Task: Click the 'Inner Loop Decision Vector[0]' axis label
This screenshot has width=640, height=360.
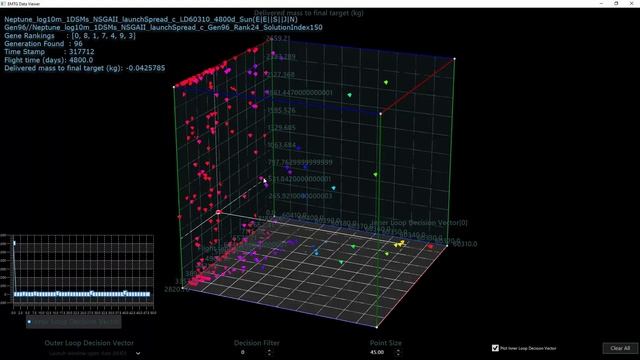Action: tap(419, 223)
